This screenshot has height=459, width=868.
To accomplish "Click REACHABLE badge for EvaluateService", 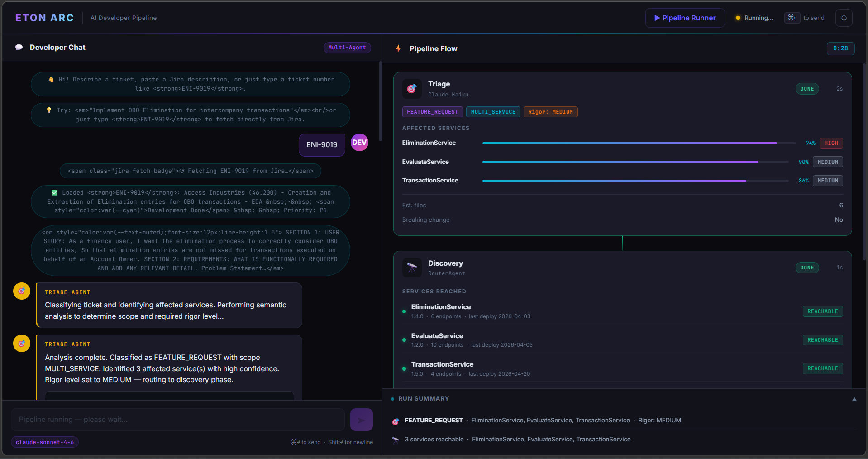I will [x=823, y=340].
